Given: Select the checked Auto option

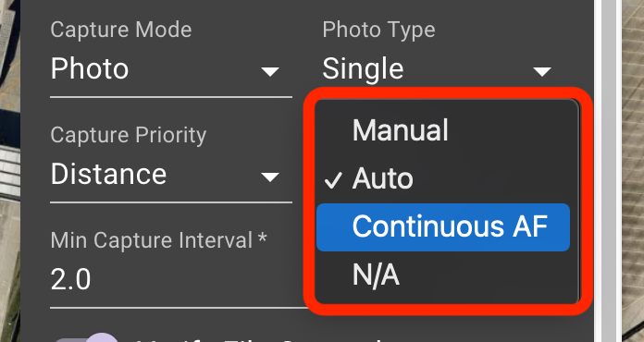Looking at the screenshot, I should click(x=442, y=178).
